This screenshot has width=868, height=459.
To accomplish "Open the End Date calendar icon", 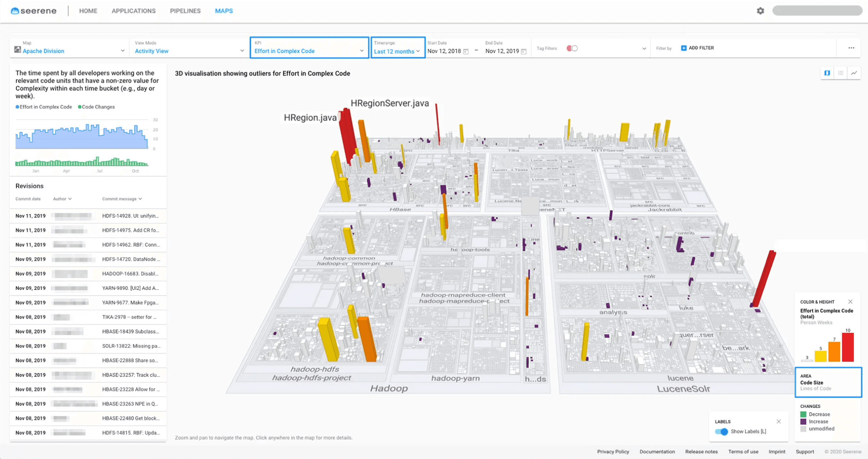I will (x=524, y=51).
